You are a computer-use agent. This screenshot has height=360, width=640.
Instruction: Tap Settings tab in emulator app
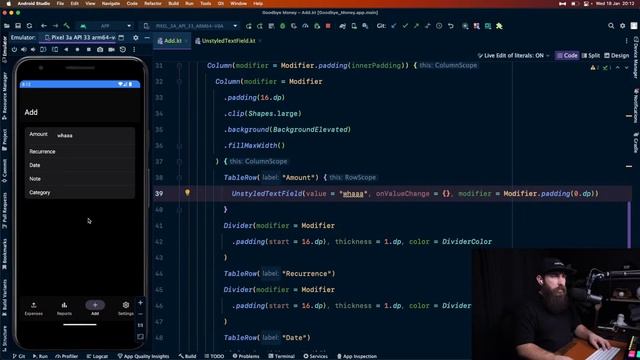[x=126, y=308]
